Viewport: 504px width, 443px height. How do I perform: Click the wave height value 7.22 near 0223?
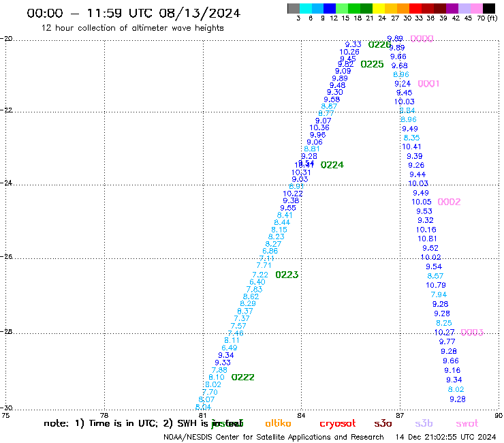(260, 275)
